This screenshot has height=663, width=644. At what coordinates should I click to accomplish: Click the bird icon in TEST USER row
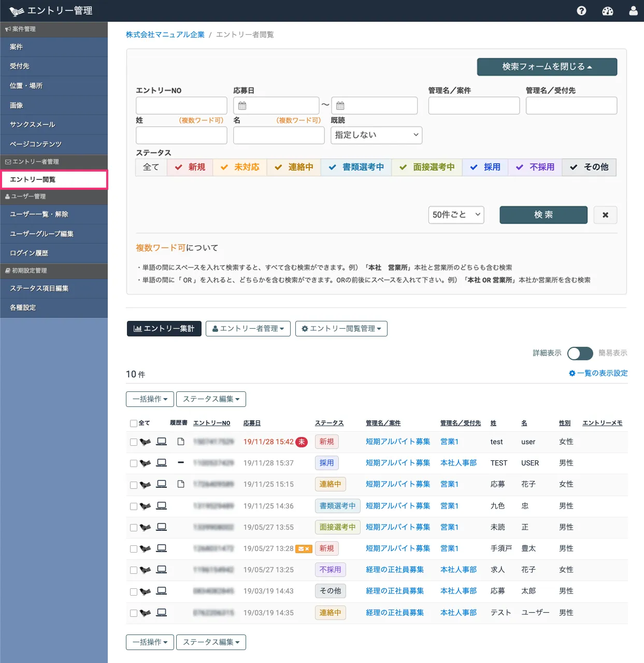pyautogui.click(x=145, y=463)
